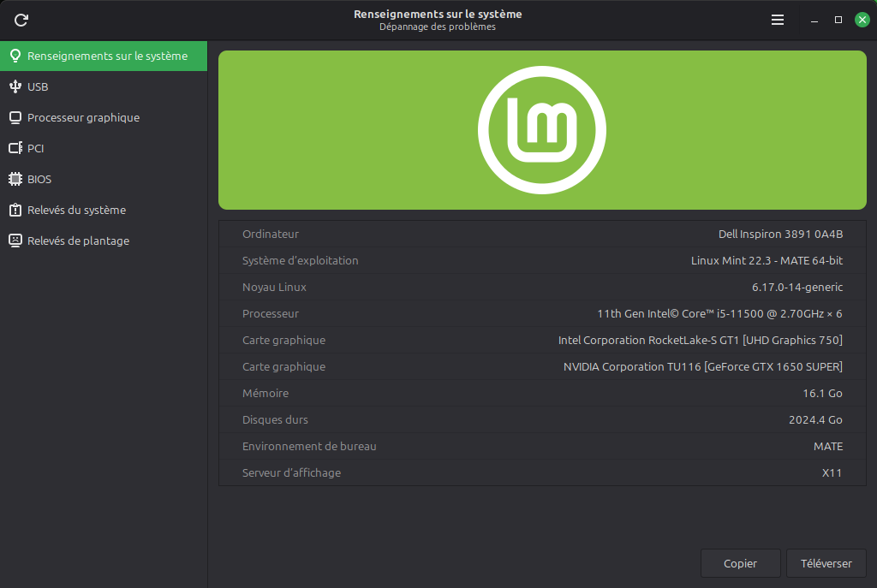Open the USB section label

pos(38,86)
